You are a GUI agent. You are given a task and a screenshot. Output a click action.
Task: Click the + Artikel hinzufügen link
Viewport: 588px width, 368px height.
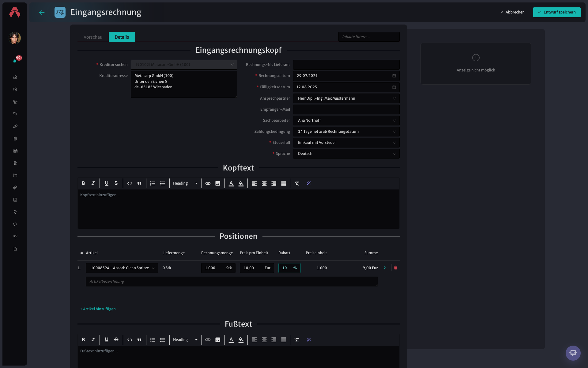coord(98,309)
